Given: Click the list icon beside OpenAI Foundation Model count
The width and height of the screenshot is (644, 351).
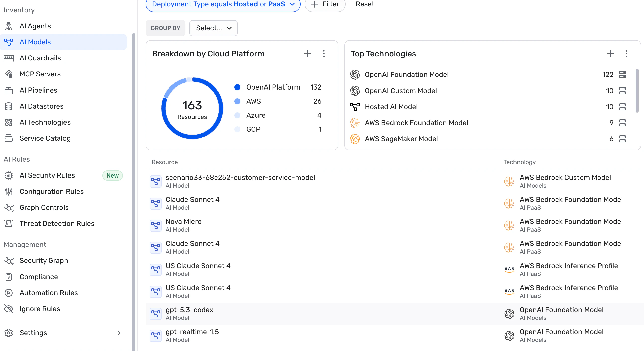Looking at the screenshot, I should (x=622, y=75).
